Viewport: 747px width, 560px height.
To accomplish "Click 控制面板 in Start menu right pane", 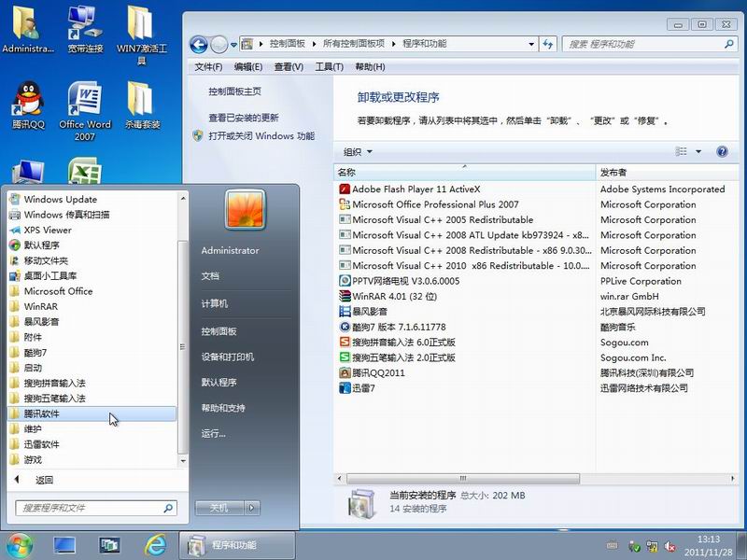I will tap(219, 331).
